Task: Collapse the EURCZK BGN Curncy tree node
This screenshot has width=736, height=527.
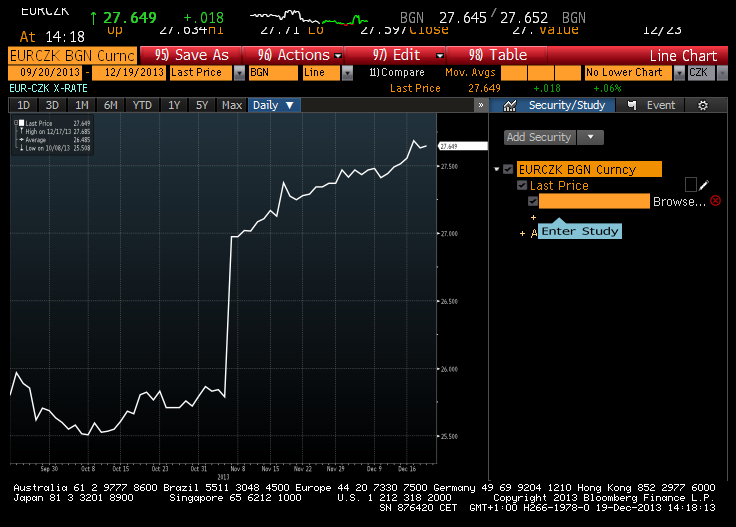Action: pos(497,169)
